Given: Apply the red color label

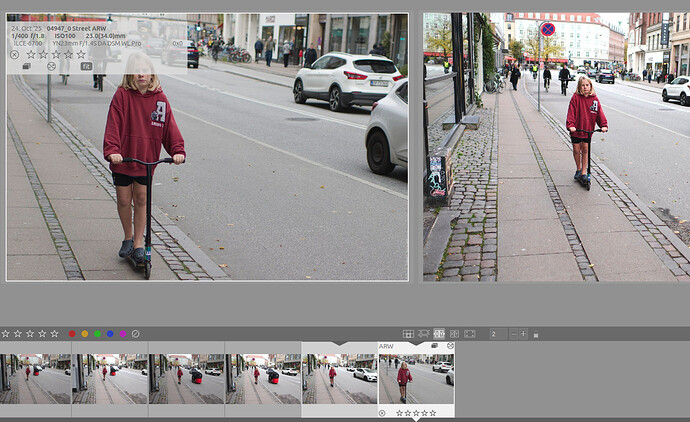Looking at the screenshot, I should coord(72,334).
